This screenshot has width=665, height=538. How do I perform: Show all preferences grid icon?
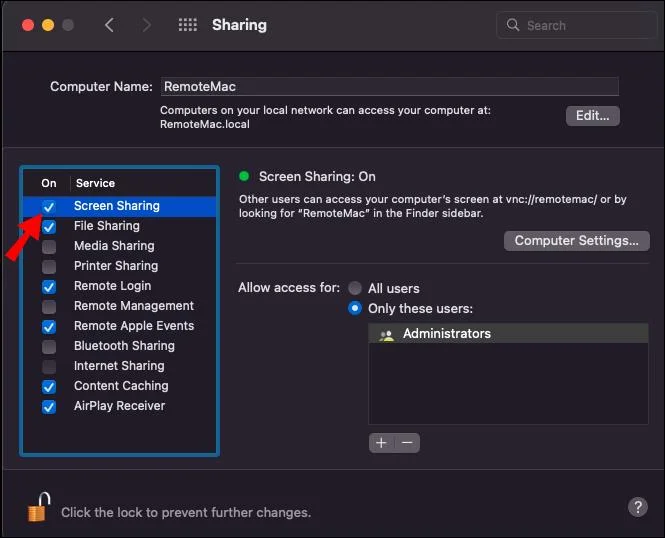[x=187, y=25]
